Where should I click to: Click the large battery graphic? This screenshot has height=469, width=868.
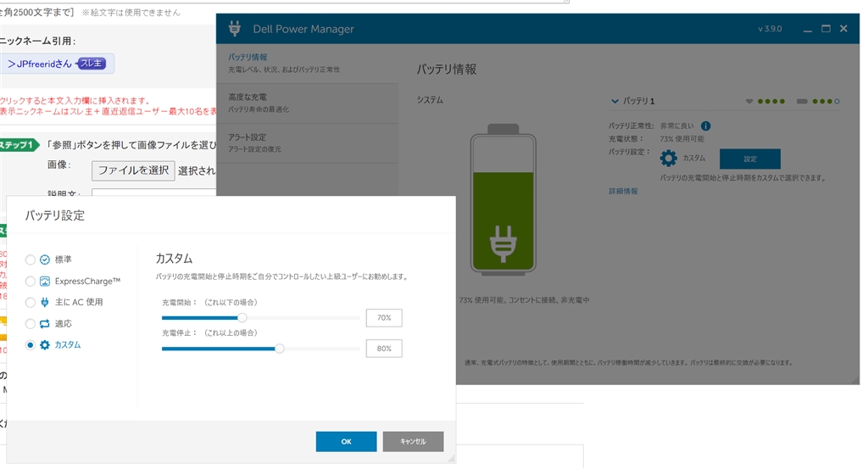[504, 200]
